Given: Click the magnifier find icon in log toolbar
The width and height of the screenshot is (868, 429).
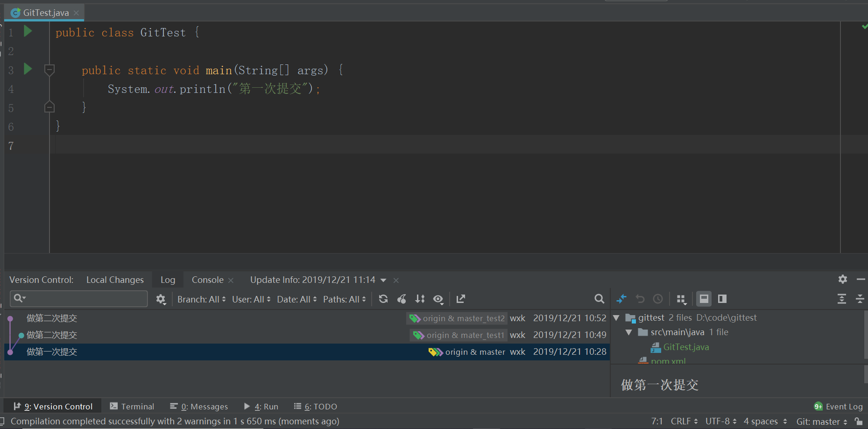Looking at the screenshot, I should point(600,299).
